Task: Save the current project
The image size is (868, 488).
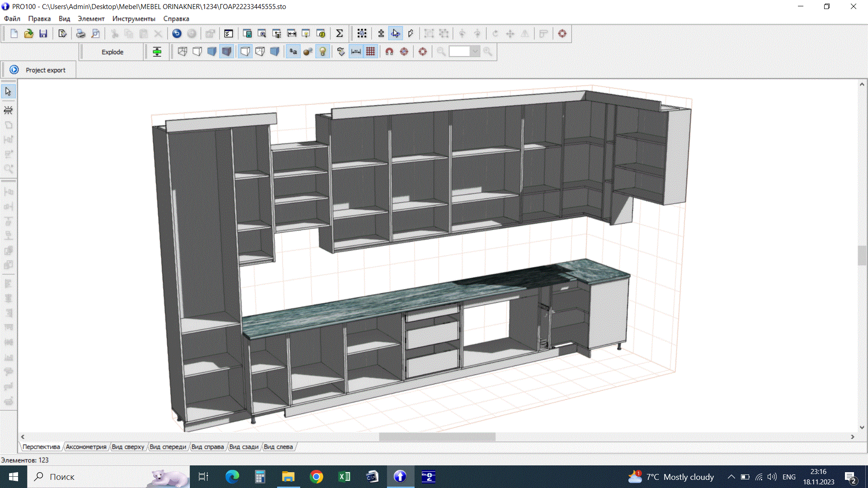Action: click(x=43, y=33)
